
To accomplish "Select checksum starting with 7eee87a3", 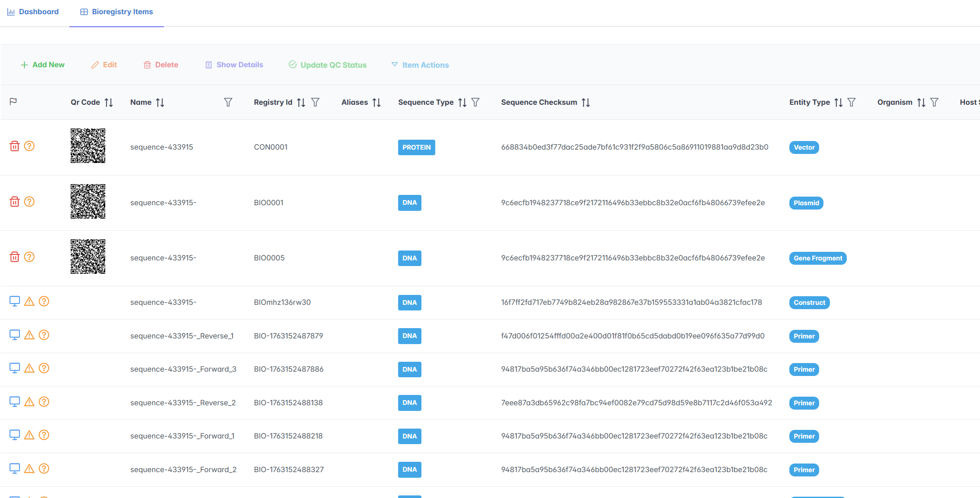I will point(636,403).
